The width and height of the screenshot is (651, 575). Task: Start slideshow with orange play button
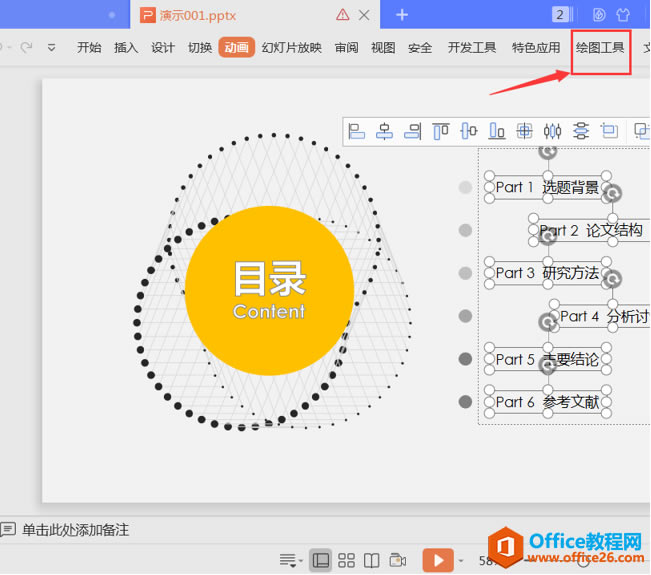[438, 560]
